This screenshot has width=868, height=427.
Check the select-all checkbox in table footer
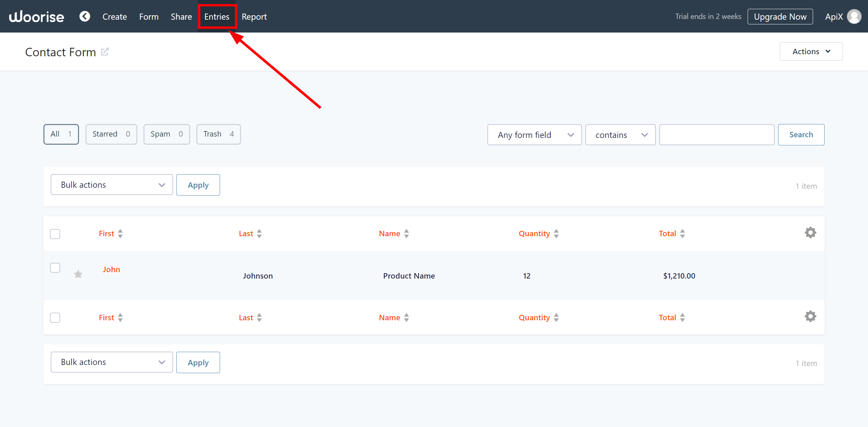pos(55,318)
